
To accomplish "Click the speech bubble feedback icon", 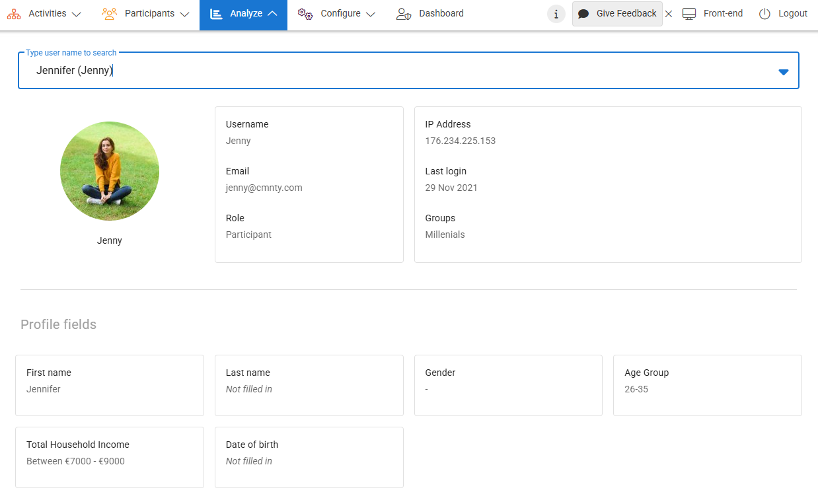I will 583,14.
